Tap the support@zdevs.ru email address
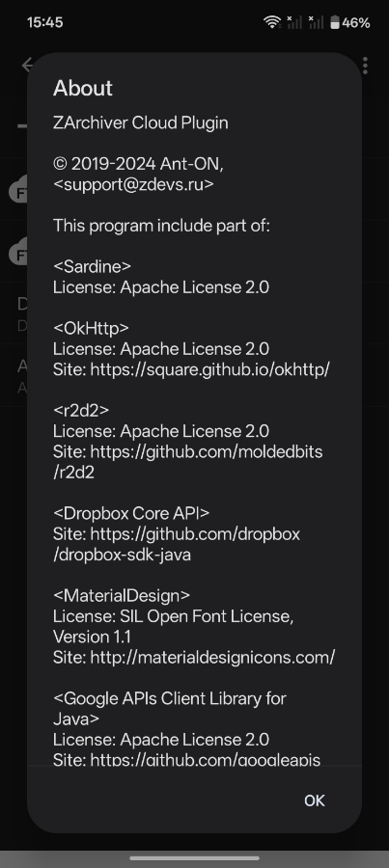The image size is (389, 868). click(133, 184)
